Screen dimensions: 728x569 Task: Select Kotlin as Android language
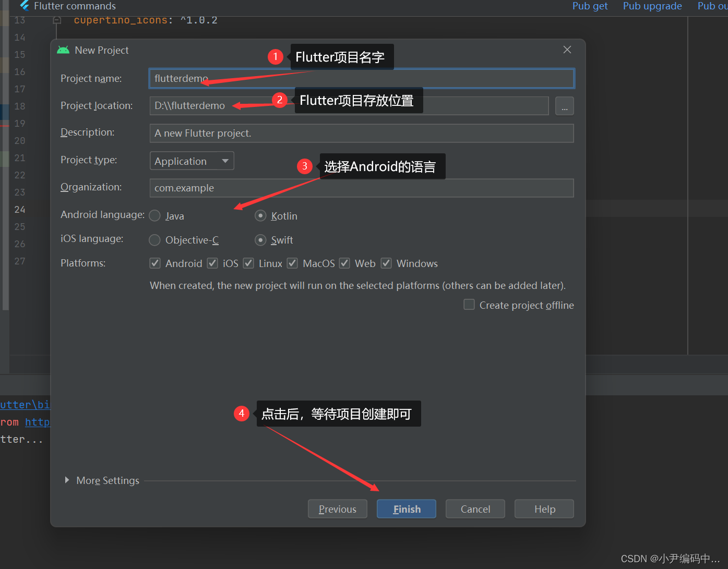click(x=260, y=215)
